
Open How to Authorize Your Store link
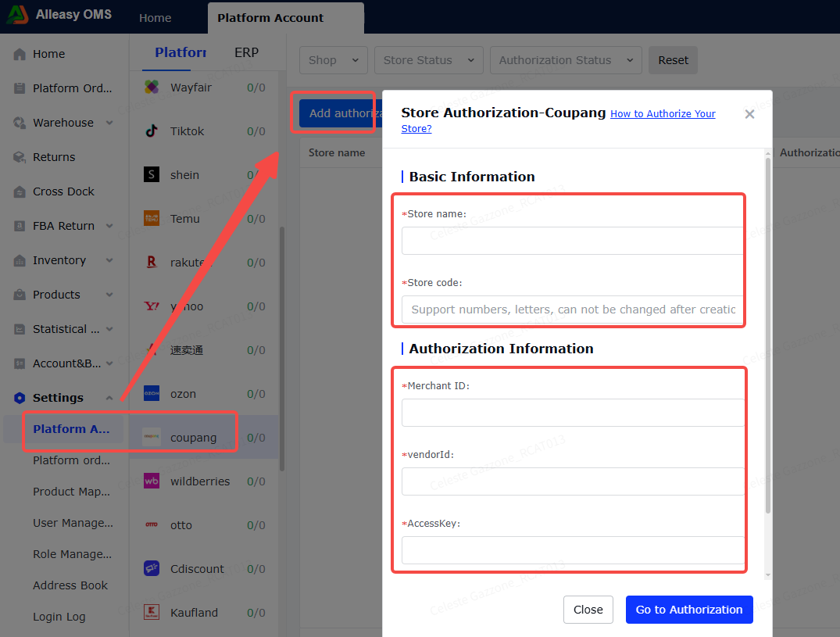pos(663,114)
